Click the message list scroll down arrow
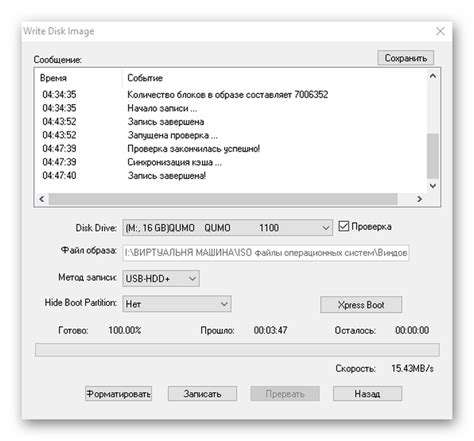This screenshot has width=474, height=441. pos(433,186)
